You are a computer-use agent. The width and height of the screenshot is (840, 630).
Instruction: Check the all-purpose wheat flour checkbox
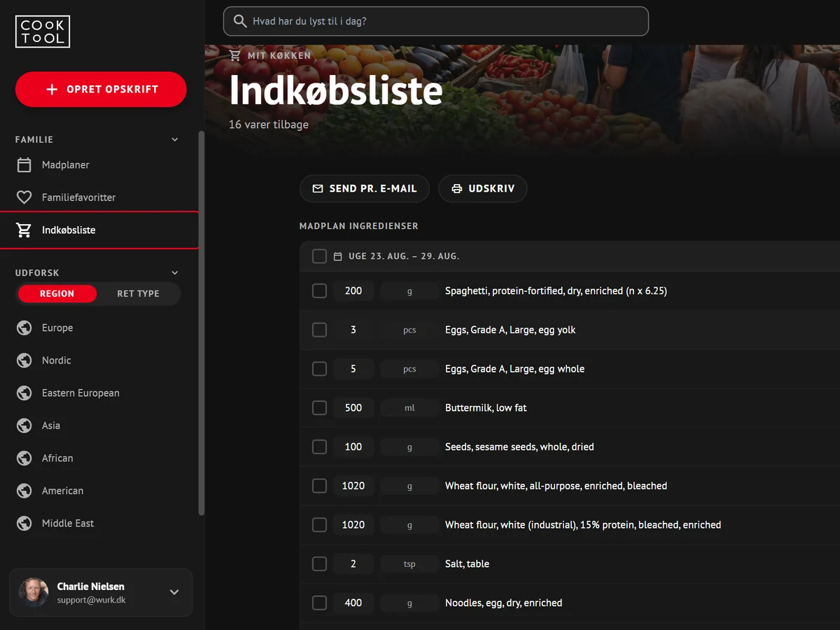pos(319,486)
